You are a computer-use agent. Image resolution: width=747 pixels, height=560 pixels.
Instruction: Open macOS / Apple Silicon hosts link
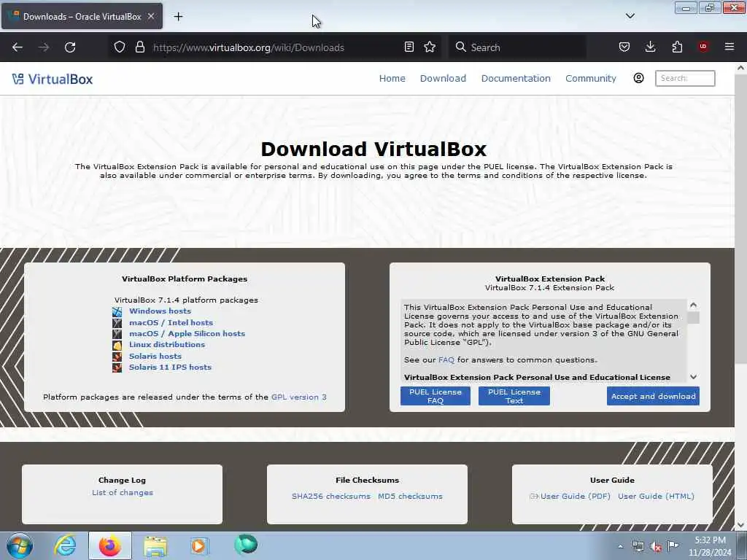coord(187,333)
